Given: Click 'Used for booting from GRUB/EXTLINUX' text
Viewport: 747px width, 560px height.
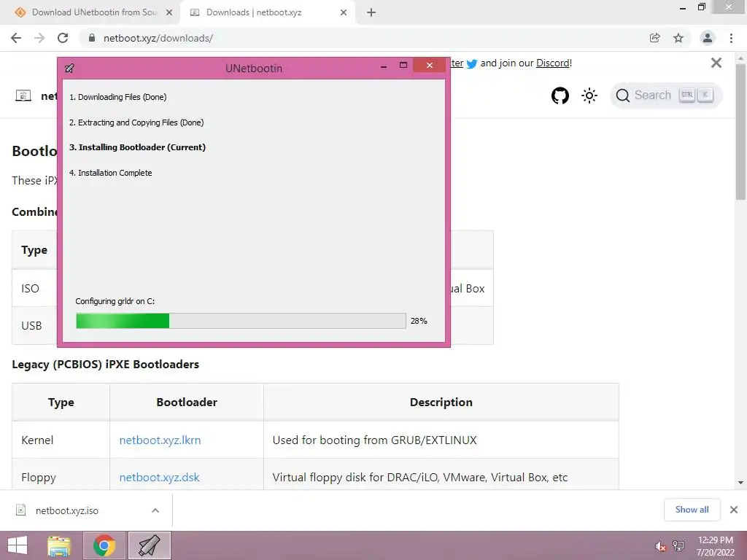Looking at the screenshot, I should [x=374, y=440].
